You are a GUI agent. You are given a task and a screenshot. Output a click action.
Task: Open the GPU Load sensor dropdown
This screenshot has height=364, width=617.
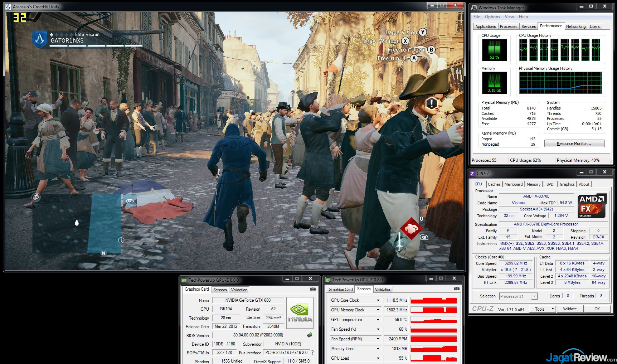[x=378, y=358]
